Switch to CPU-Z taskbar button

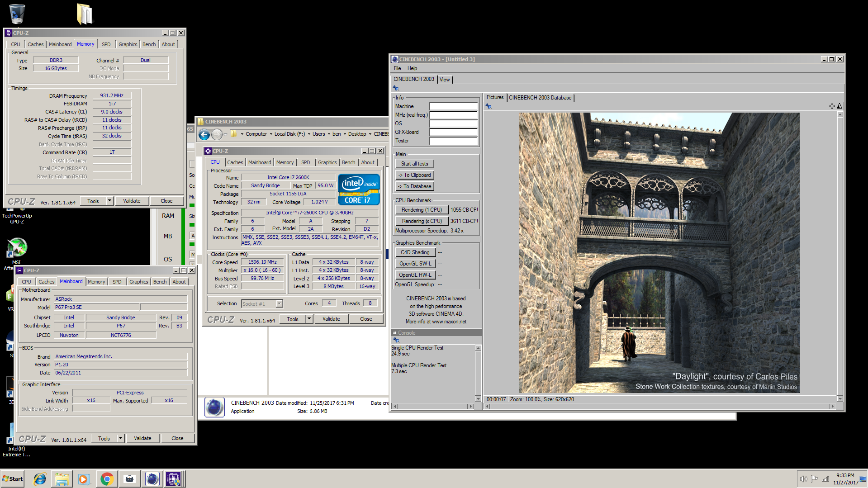(x=174, y=479)
